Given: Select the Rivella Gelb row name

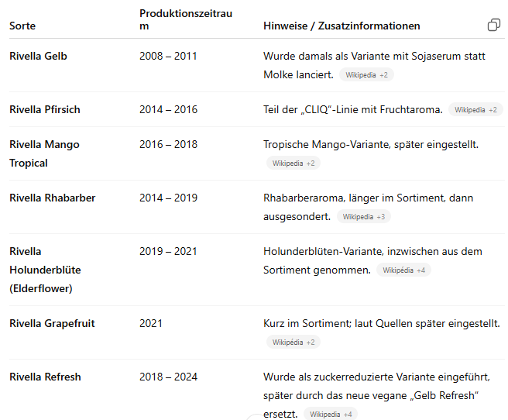Looking at the screenshot, I should click(38, 56).
